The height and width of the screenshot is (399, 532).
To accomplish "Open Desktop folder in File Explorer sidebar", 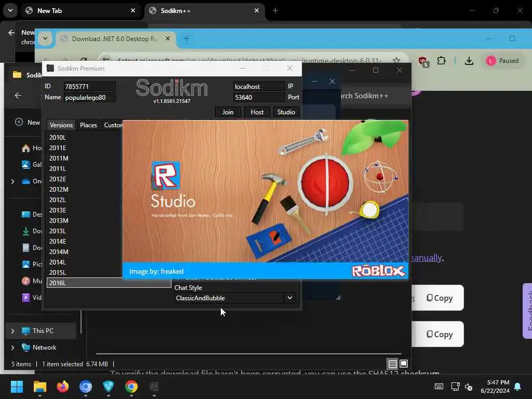I will tap(32, 215).
